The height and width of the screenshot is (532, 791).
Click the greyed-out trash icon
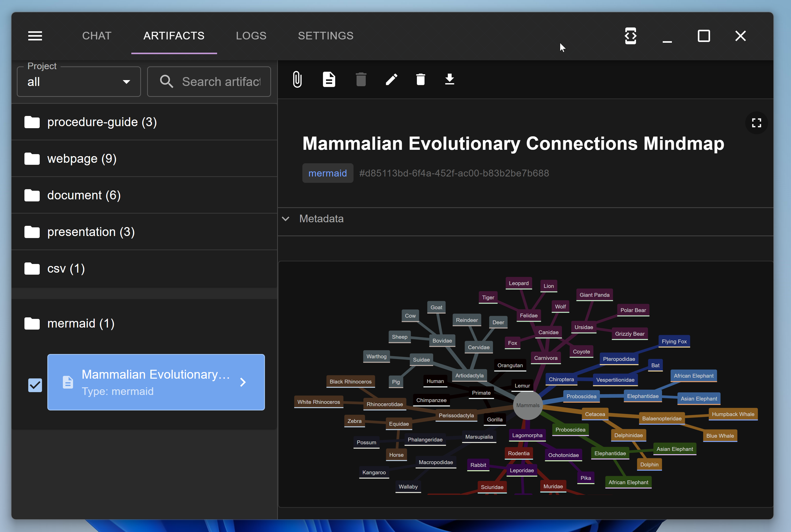coord(361,79)
